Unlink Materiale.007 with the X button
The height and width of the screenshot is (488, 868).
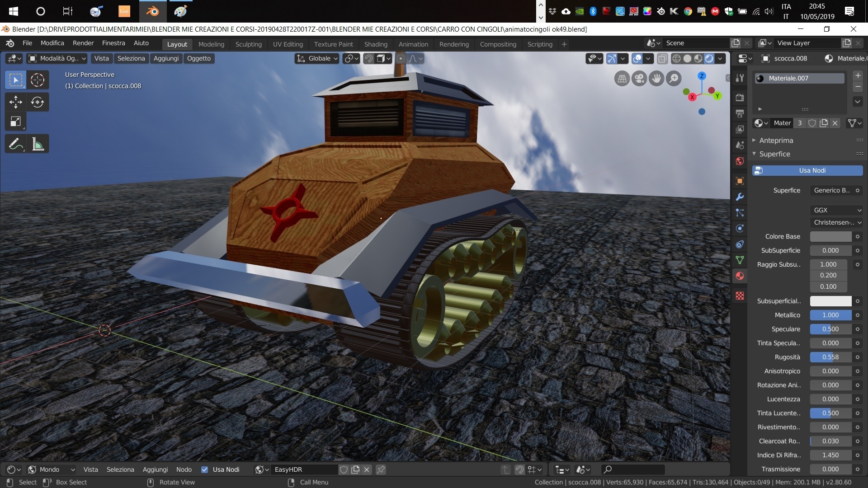(835, 123)
